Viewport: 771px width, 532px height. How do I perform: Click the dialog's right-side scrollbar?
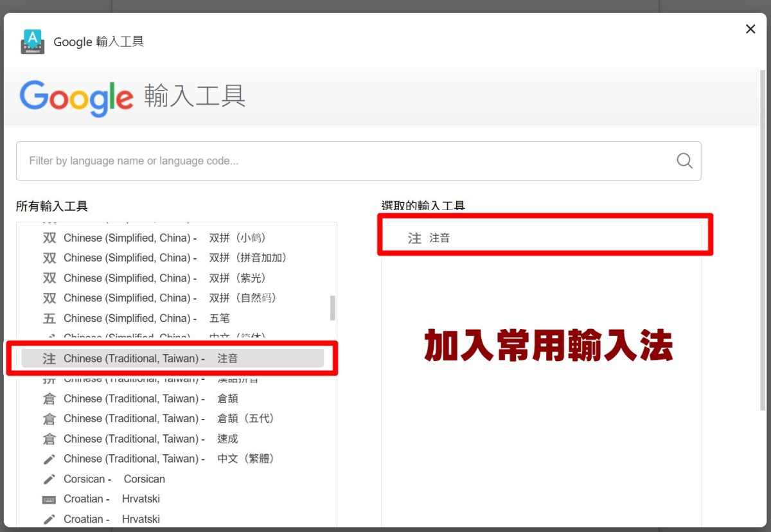762,257
